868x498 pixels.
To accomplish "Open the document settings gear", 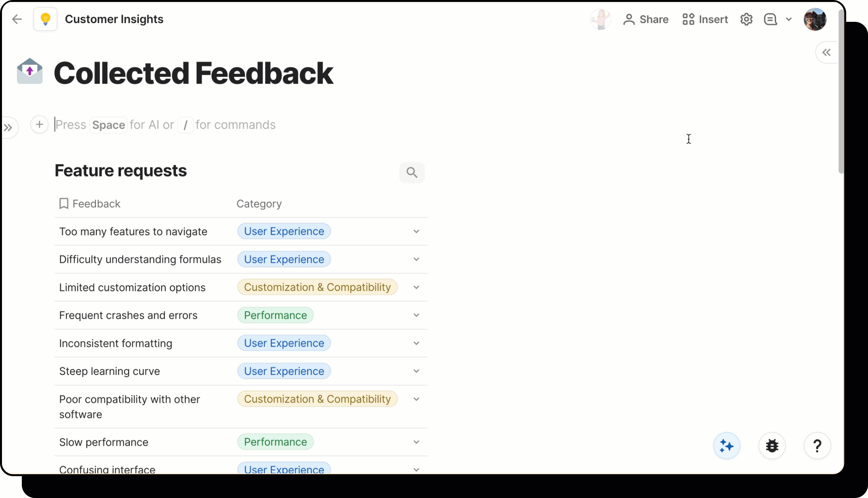I will coord(747,19).
